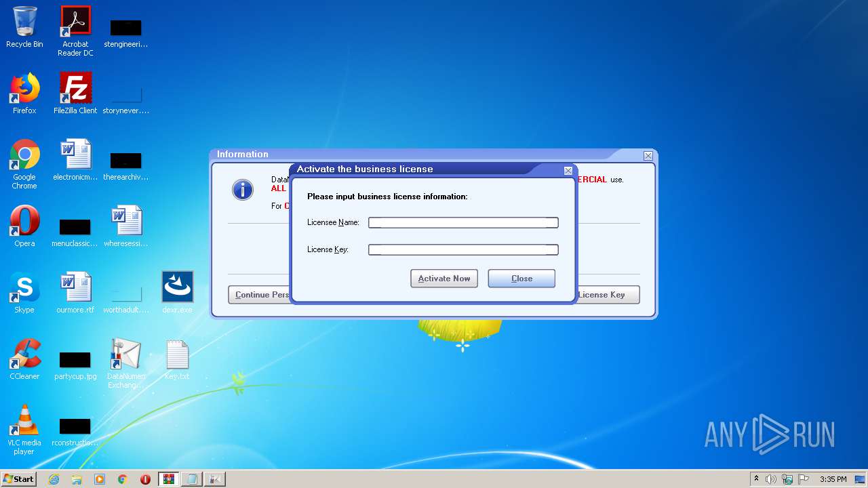Click the blue info icon in Information window
The width and height of the screenshot is (868, 488).
[242, 190]
